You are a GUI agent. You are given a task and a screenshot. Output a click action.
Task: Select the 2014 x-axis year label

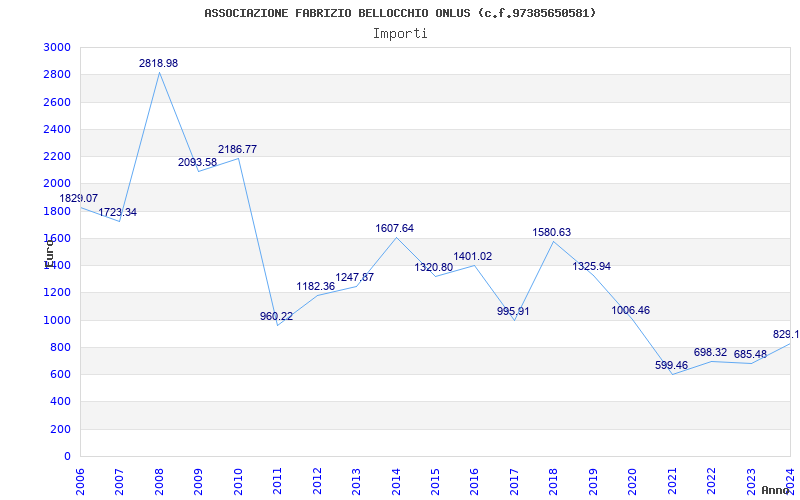(x=396, y=480)
